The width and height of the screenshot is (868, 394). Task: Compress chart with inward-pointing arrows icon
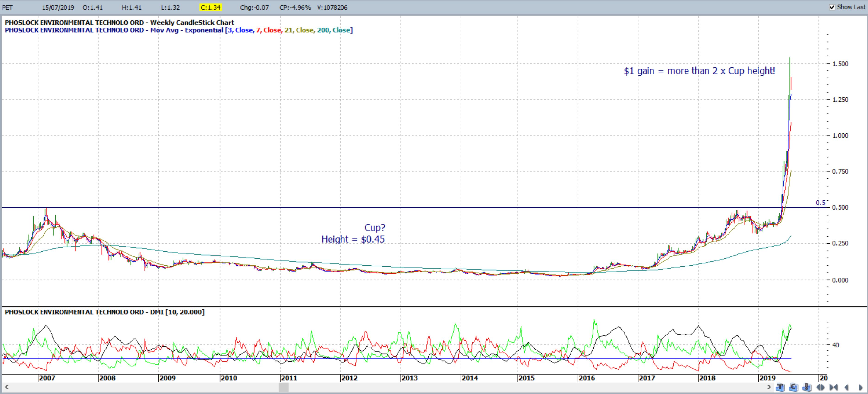(834, 387)
